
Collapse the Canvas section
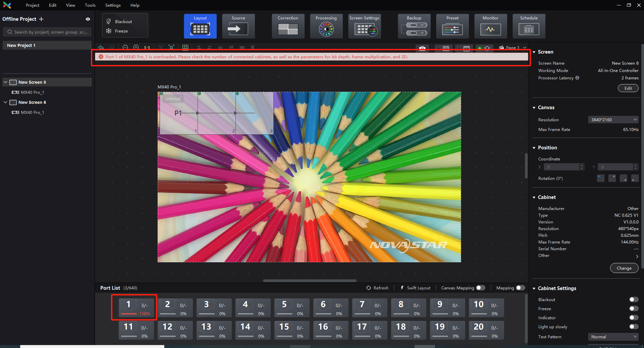point(534,108)
